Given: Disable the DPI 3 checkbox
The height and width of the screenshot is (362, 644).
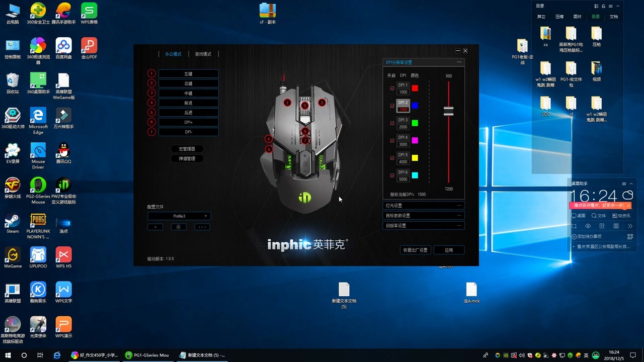Looking at the screenshot, I should (x=392, y=123).
